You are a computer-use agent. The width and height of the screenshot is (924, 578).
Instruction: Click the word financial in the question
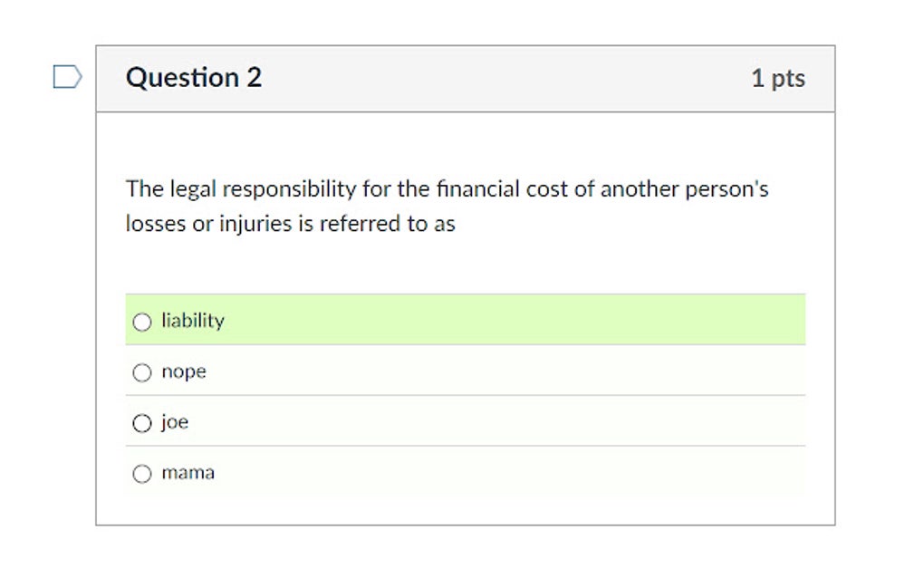477,189
